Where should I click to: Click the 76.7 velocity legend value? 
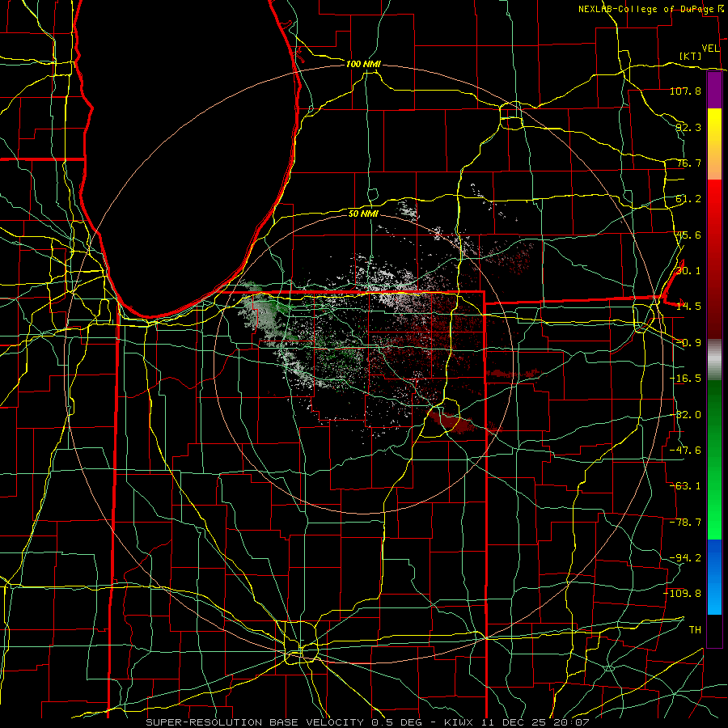[688, 163]
